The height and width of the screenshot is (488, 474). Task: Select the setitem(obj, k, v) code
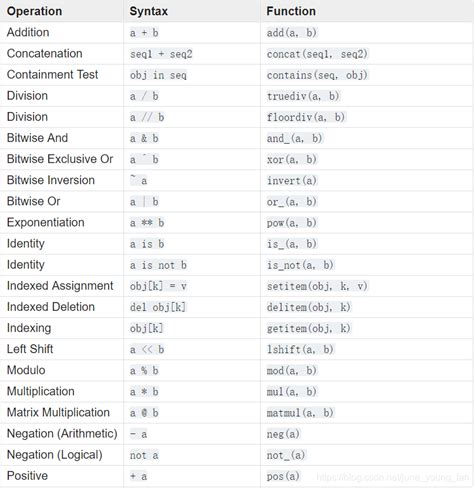317,286
